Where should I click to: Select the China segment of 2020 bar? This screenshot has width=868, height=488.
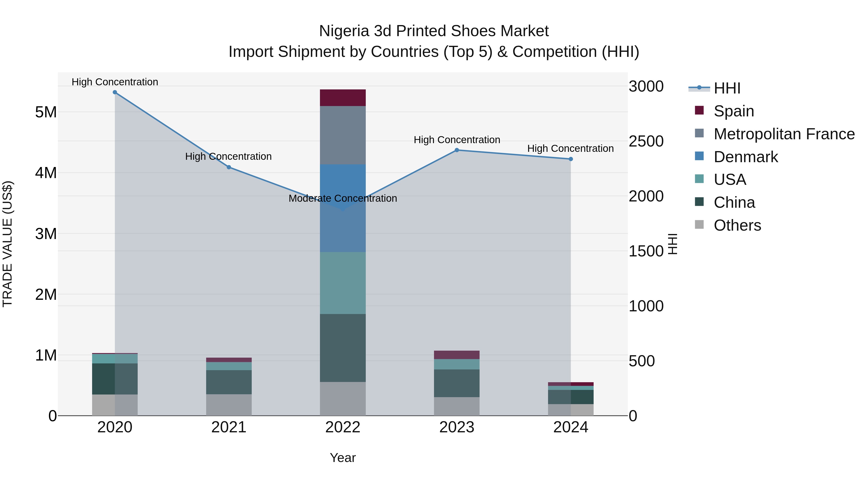115,379
